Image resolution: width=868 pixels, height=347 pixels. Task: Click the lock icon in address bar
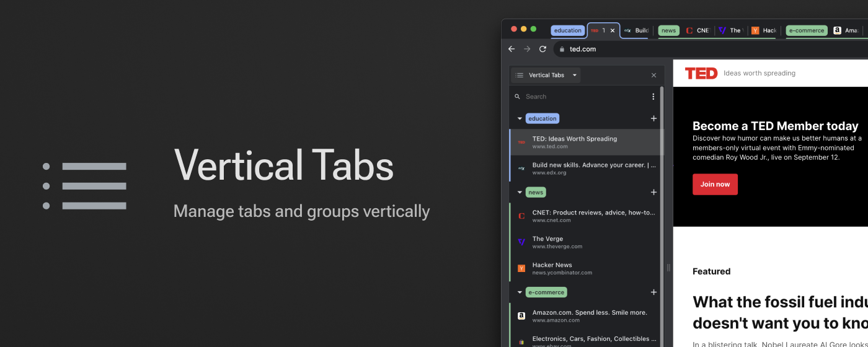tap(562, 49)
